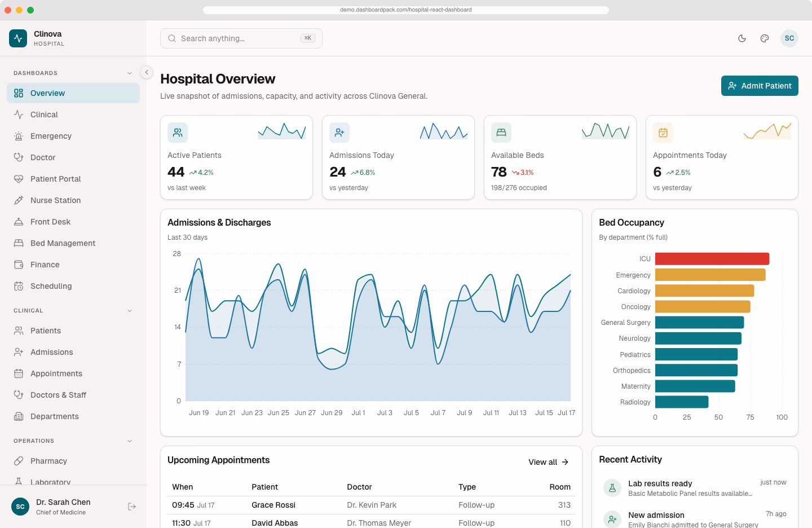Click the Patient column header
The height and width of the screenshot is (528, 812).
(x=264, y=487)
